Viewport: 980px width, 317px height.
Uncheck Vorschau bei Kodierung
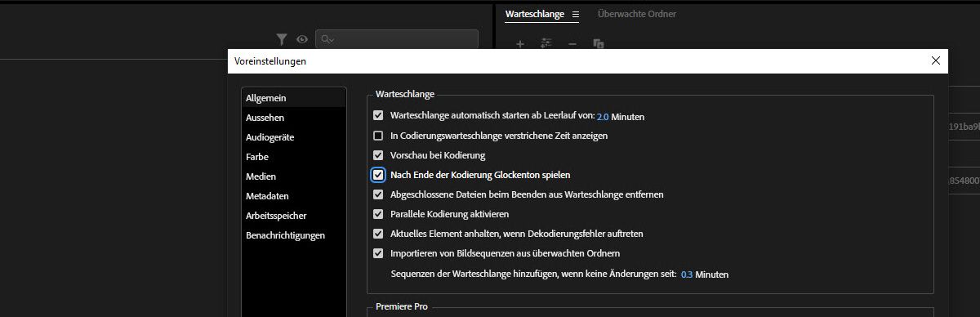[x=378, y=155]
